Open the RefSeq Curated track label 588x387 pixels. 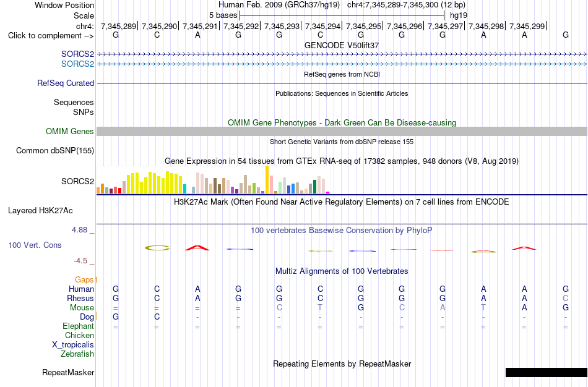(65, 83)
